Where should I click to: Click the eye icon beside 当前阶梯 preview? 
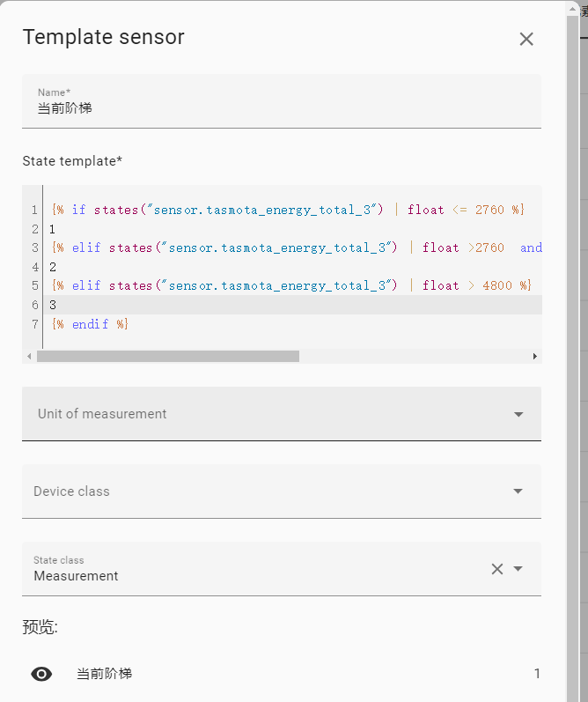coord(41,674)
